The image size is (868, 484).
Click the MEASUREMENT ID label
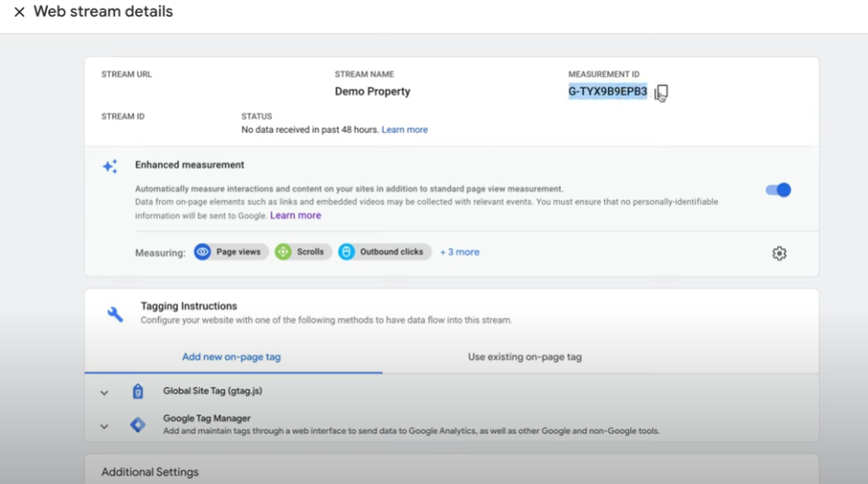tap(604, 74)
